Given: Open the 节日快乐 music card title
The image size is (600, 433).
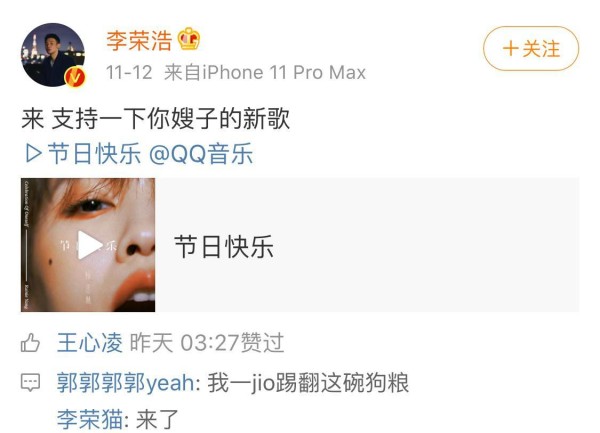Looking at the screenshot, I should (x=224, y=247).
